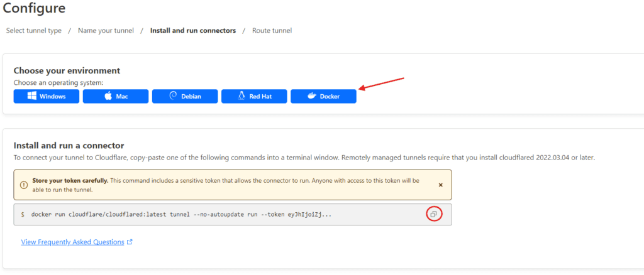Click the Configure page heading
This screenshot has width=644, height=275.
[34, 8]
